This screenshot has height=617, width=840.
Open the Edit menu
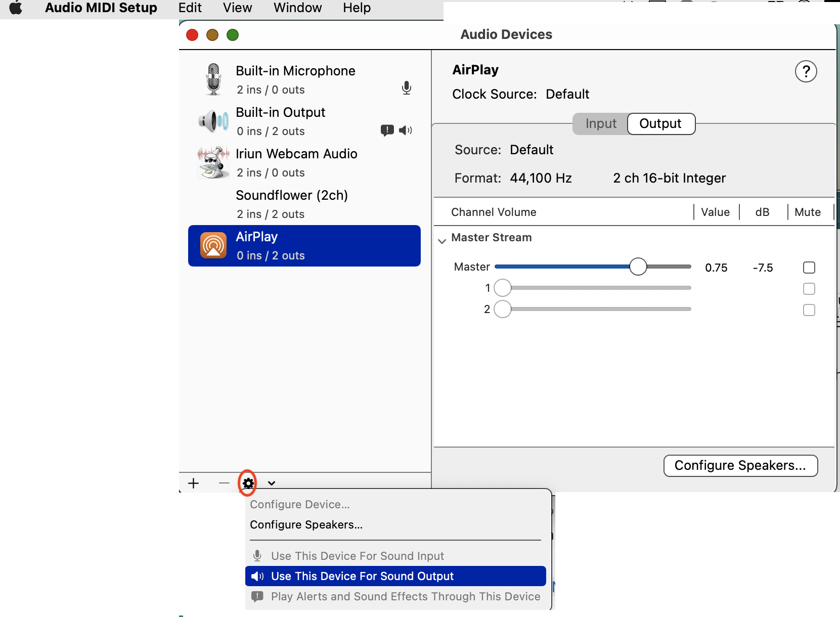pos(190,8)
